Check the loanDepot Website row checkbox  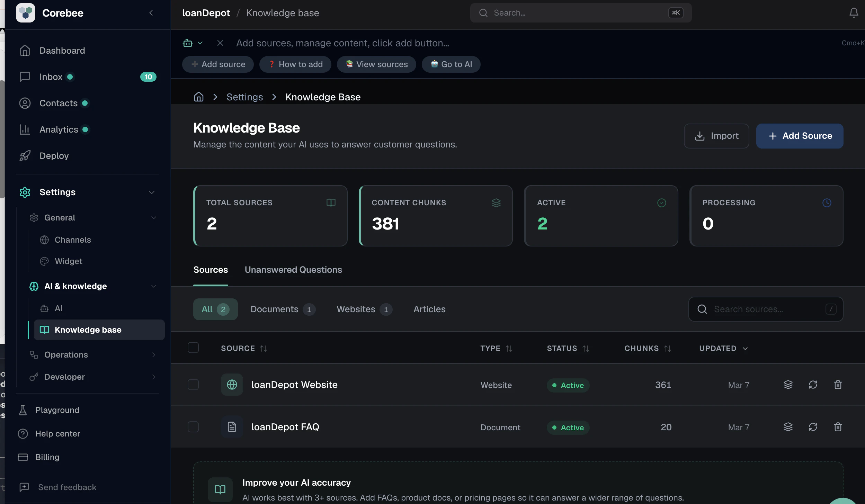pos(193,385)
